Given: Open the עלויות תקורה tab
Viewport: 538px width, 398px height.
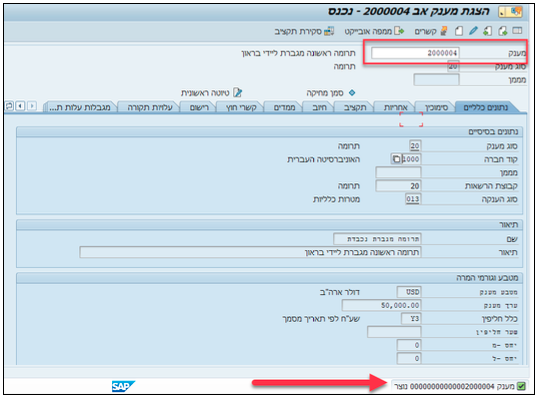Looking at the screenshot, I should (x=150, y=107).
